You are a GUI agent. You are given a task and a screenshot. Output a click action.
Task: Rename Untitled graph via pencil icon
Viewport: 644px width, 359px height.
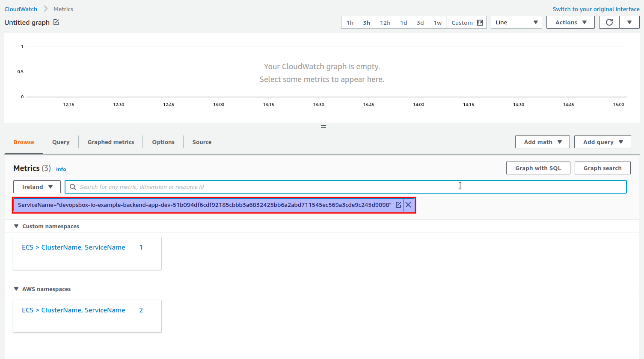[56, 22]
